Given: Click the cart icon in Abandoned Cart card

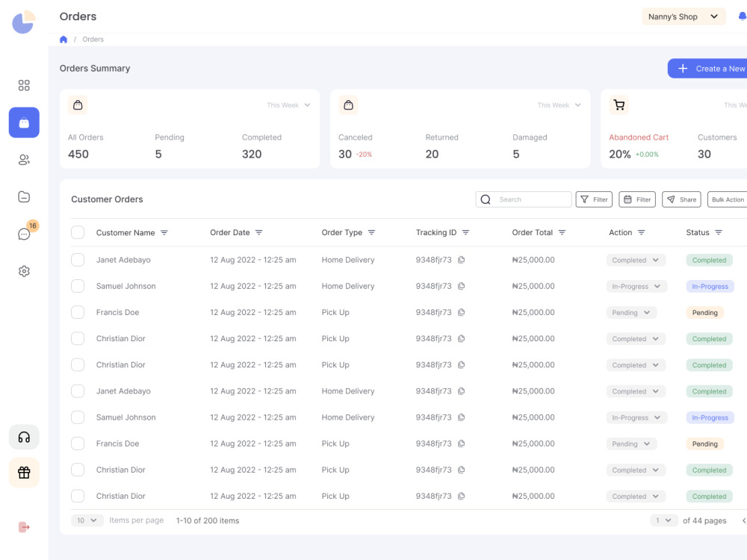Looking at the screenshot, I should pos(619,105).
